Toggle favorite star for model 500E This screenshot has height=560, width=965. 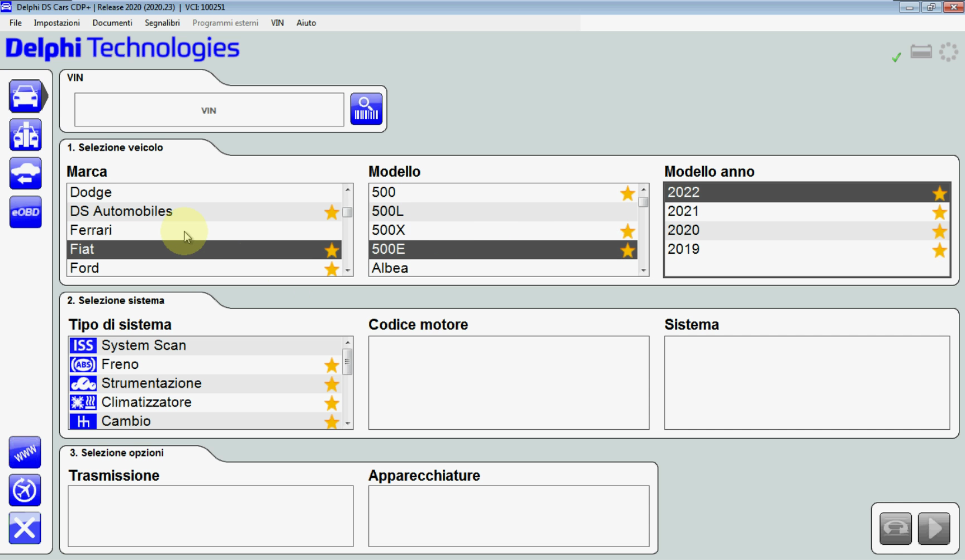[x=627, y=250]
